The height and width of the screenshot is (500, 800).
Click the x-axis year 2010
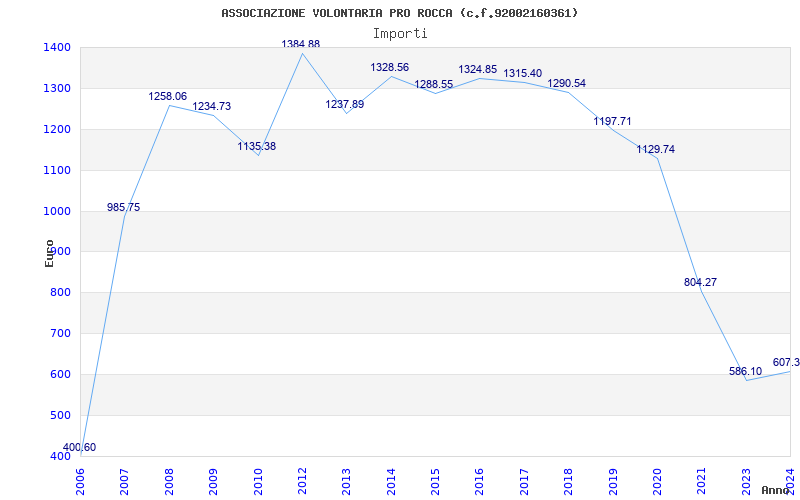pyautogui.click(x=258, y=482)
